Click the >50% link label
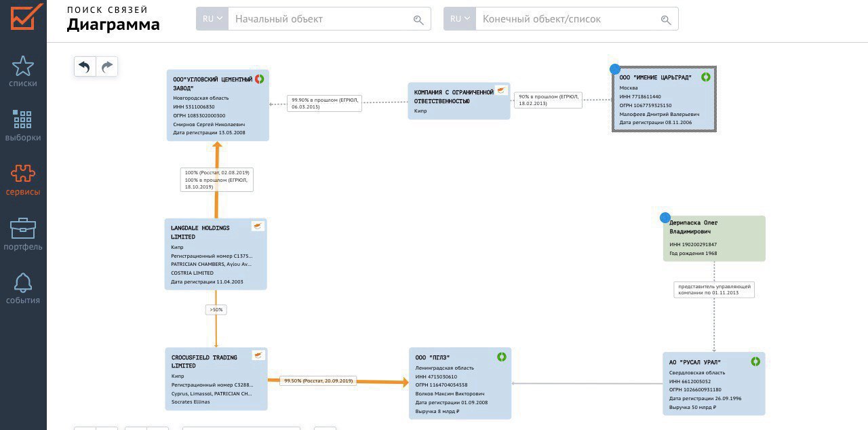The width and height of the screenshot is (868, 430). tap(216, 309)
